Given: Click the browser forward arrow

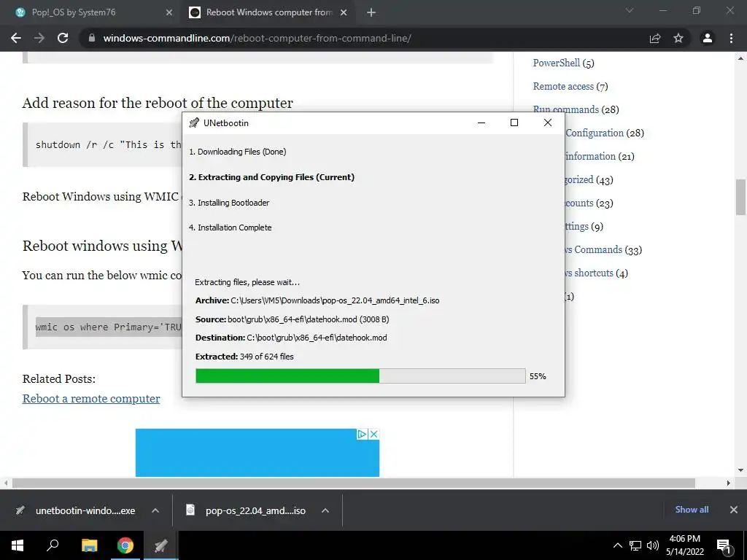Looking at the screenshot, I should [x=39, y=38].
